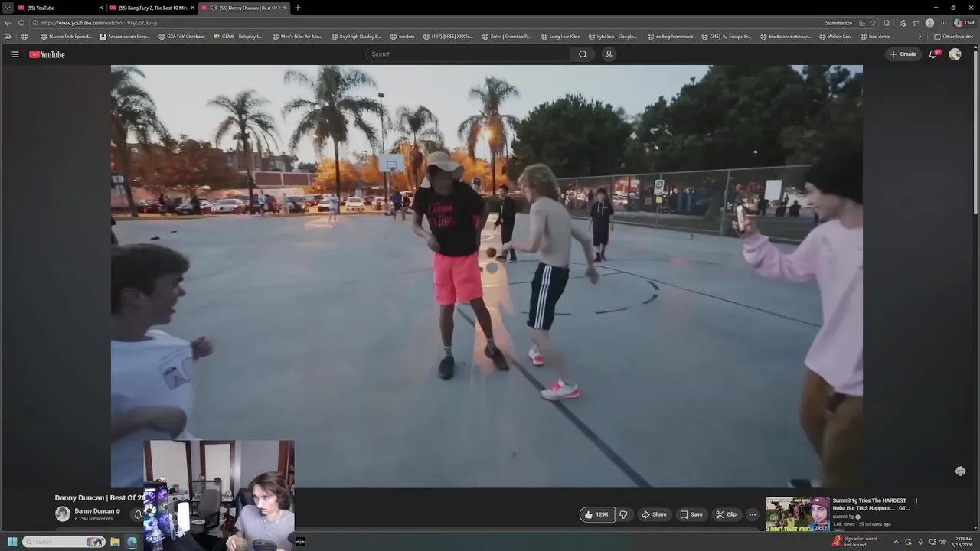The width and height of the screenshot is (980, 551).
Task: Open YouTube account avatar menu
Action: [955, 54]
